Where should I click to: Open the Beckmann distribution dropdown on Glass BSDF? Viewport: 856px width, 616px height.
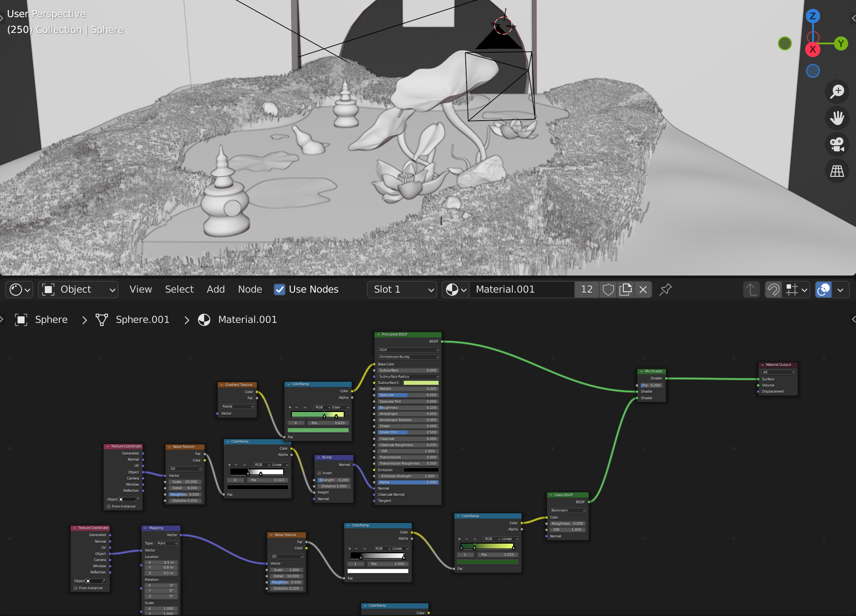tap(568, 510)
